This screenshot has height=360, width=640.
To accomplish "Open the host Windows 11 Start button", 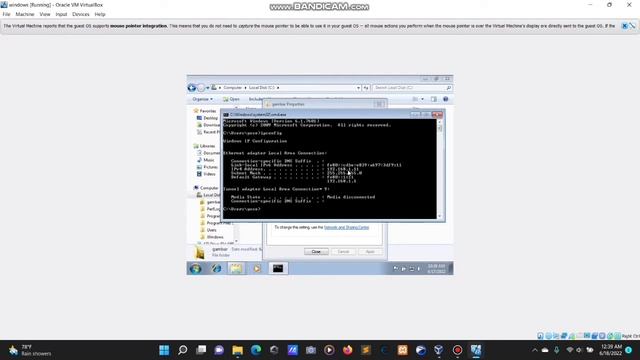I will pyautogui.click(x=164, y=350).
